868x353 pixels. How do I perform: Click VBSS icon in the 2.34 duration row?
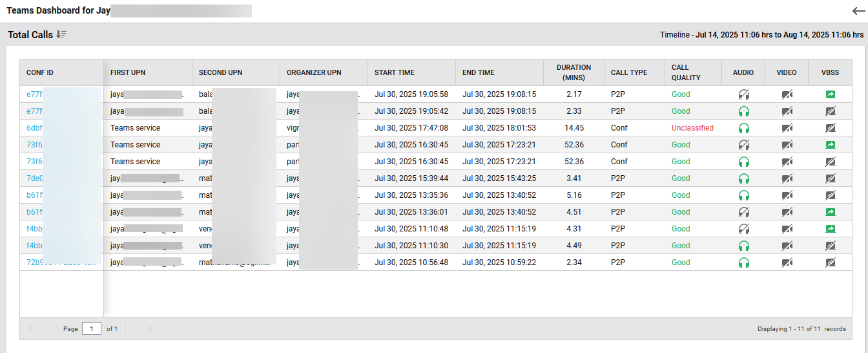pyautogui.click(x=831, y=262)
